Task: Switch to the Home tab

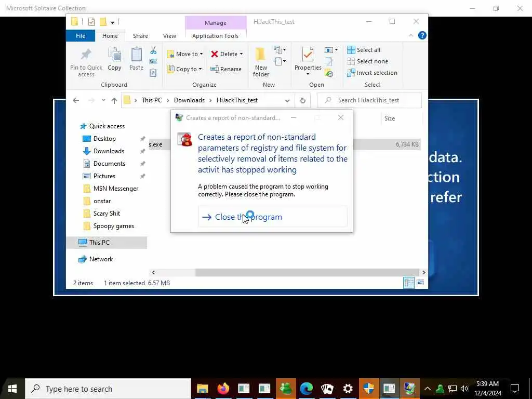Action: [x=110, y=36]
